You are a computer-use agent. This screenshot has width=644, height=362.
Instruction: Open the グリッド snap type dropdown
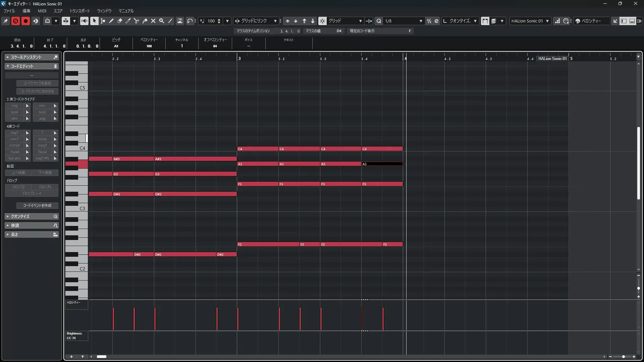click(x=360, y=21)
